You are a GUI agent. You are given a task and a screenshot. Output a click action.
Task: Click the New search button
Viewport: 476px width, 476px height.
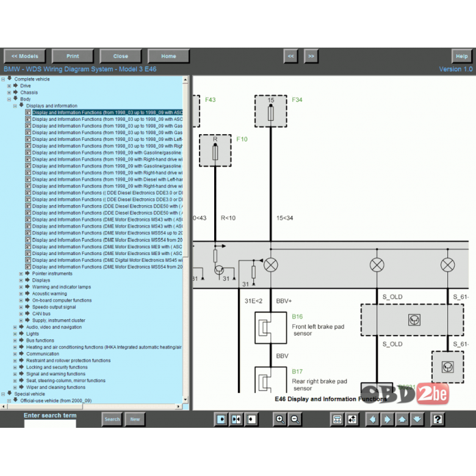[135, 419]
